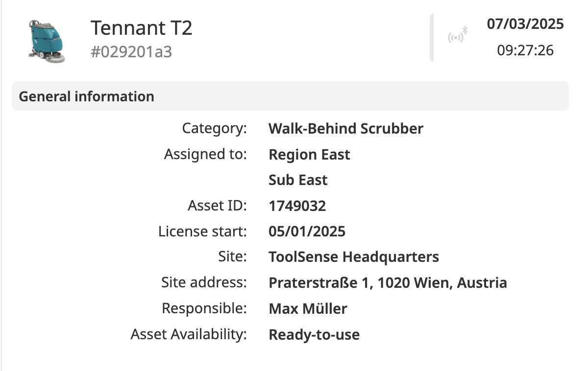Click the Ready-to-use availability status

point(314,335)
